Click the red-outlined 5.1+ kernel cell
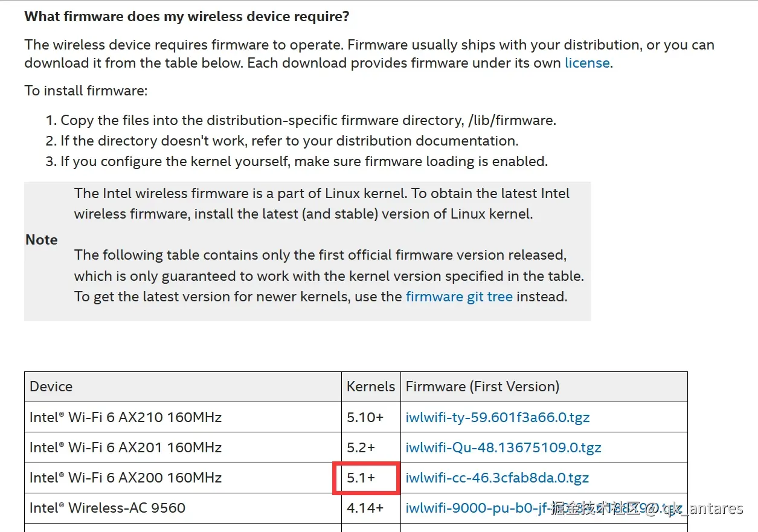Image resolution: width=758 pixels, height=532 pixels. tap(361, 478)
